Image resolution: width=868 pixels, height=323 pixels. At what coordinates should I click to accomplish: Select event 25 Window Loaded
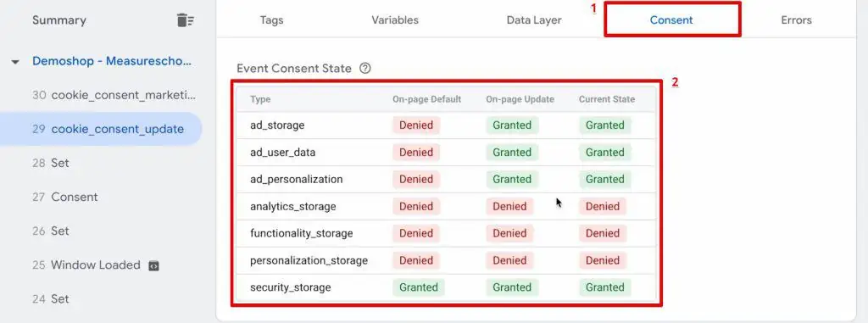click(86, 265)
